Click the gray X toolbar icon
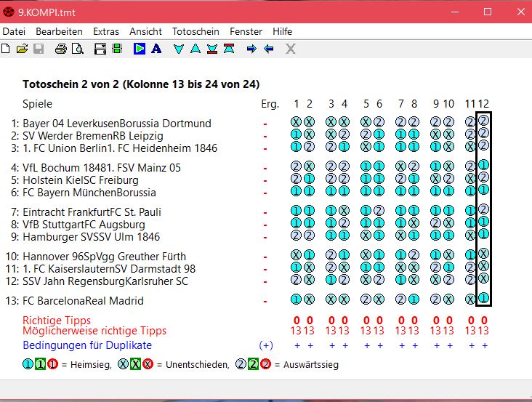 291,49
